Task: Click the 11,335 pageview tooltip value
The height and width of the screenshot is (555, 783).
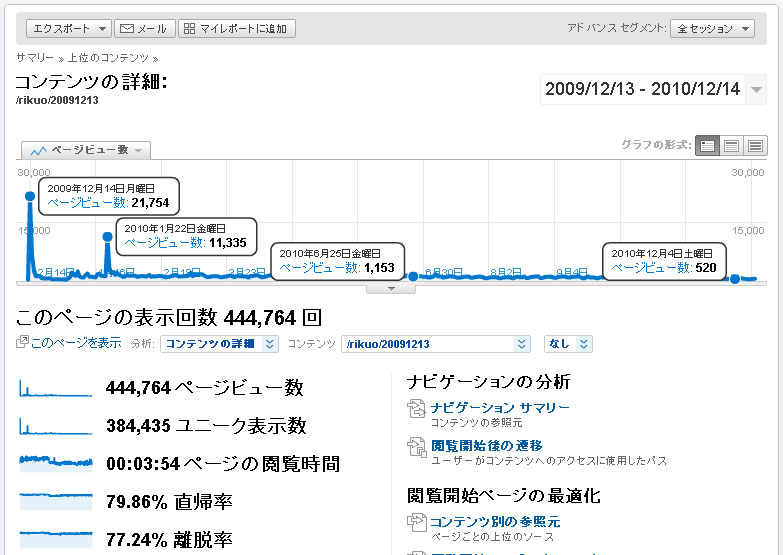Action: tap(228, 243)
